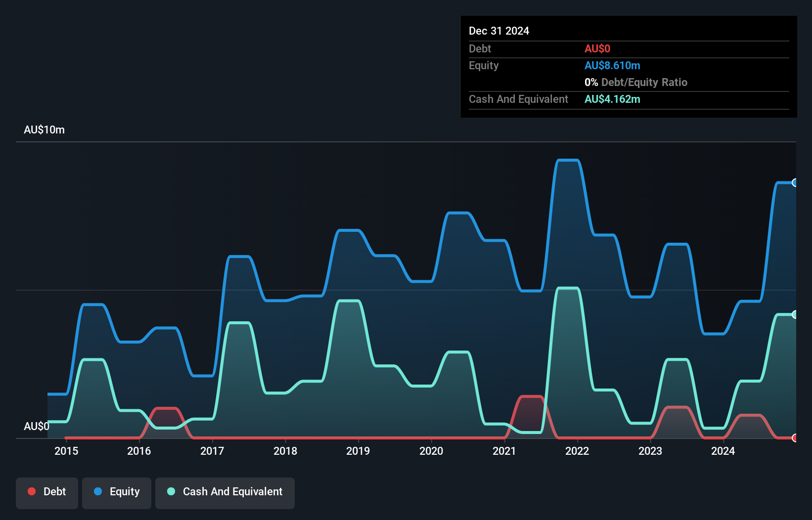
Task: Click the 2018 x-axis label
Action: (285, 451)
